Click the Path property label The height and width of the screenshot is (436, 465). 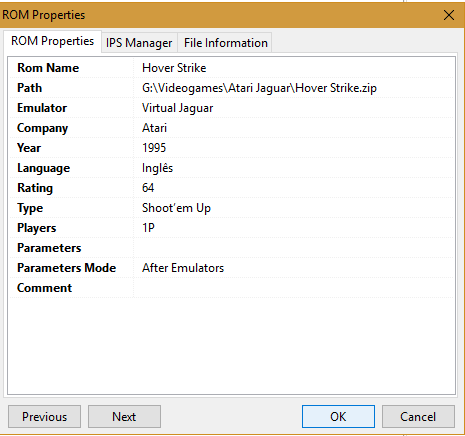[x=29, y=88]
